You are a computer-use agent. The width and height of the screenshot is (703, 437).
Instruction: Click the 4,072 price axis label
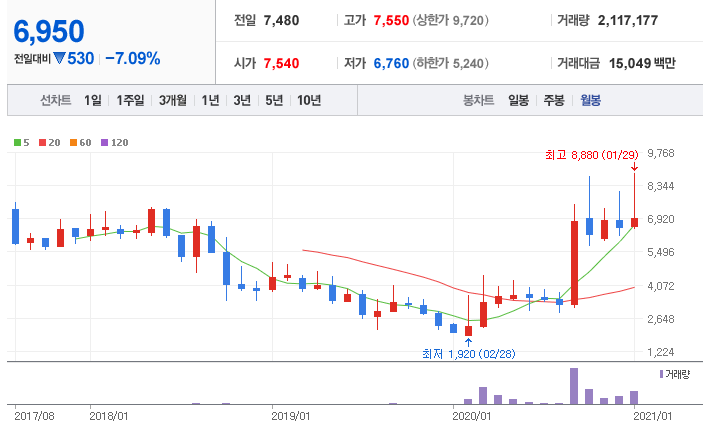pyautogui.click(x=661, y=286)
